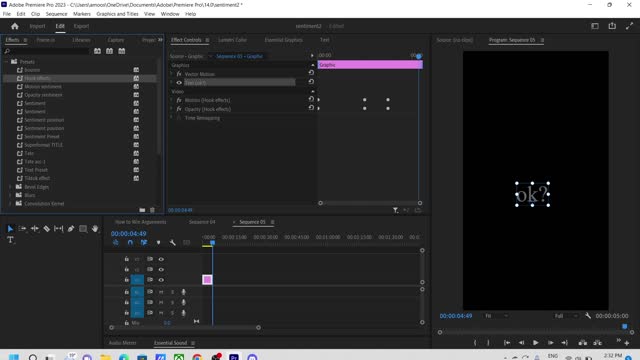Toggle lock on the top video track
The width and height of the screenshot is (640, 360).
click(x=127, y=259)
